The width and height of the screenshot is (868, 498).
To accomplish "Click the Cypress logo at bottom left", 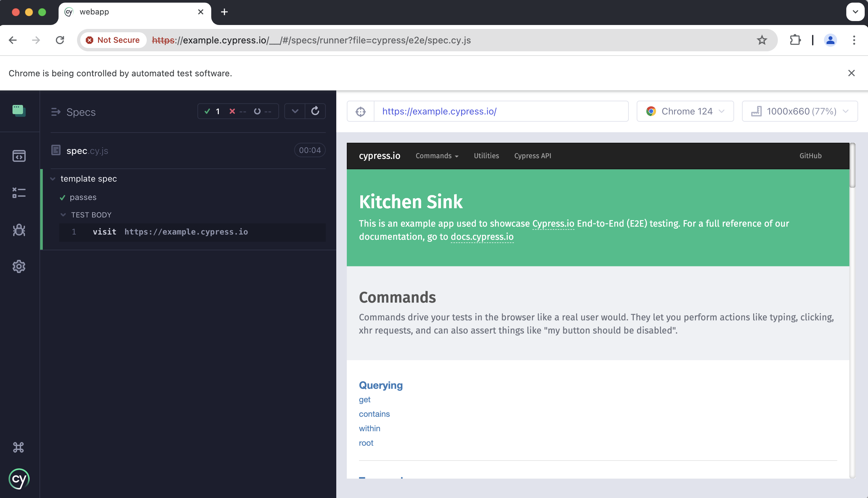I will pos(19,479).
